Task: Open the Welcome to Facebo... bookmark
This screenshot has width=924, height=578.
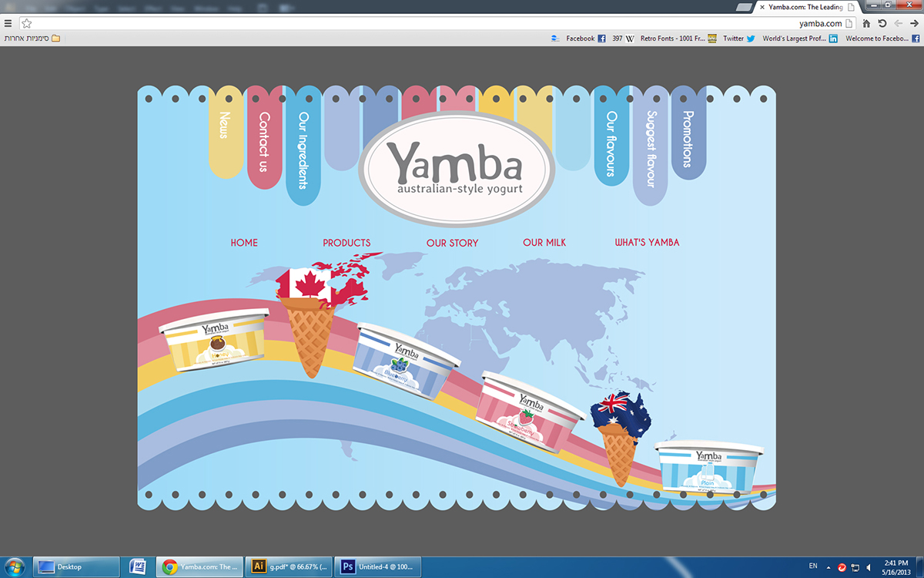Action: pyautogui.click(x=883, y=38)
